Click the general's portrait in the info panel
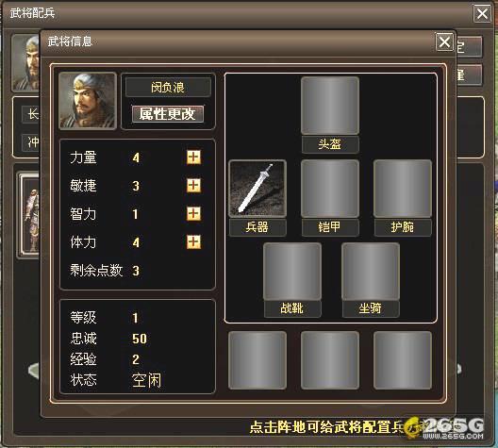Screen dimensions: 498x448 88,101
